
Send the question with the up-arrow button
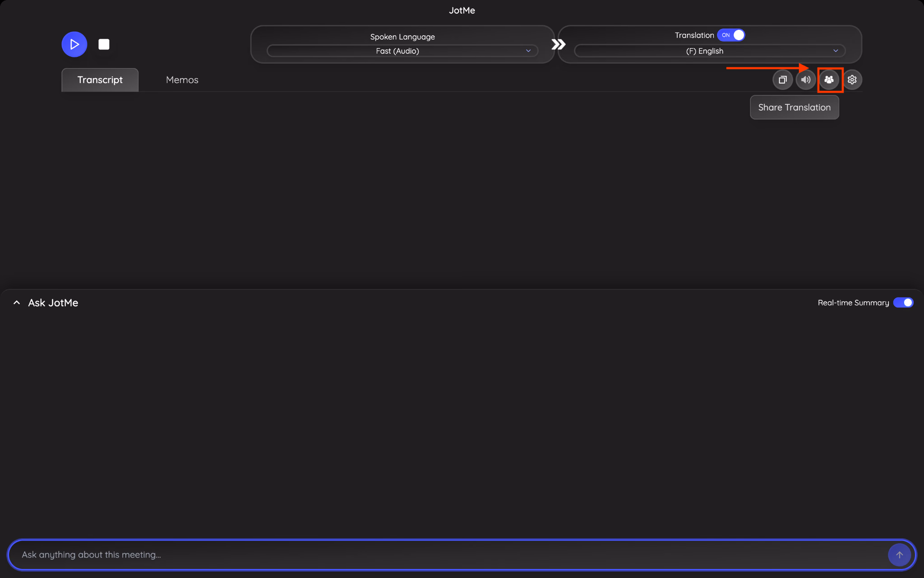[899, 555]
